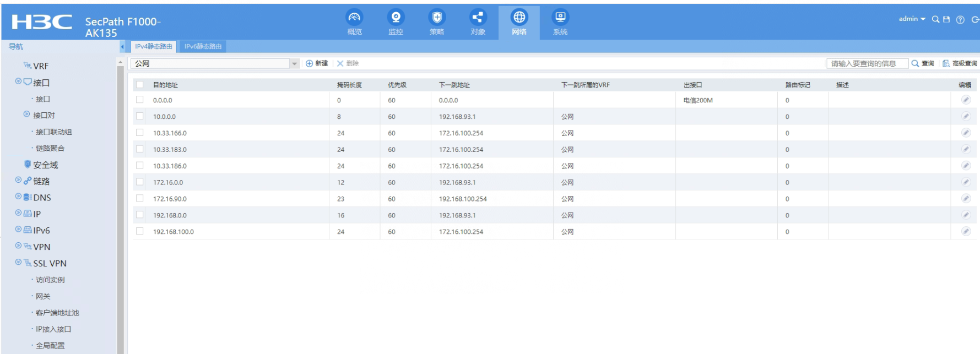Toggle the select-all header checkbox
Image resolution: width=980 pixels, height=354 pixels.
click(140, 85)
